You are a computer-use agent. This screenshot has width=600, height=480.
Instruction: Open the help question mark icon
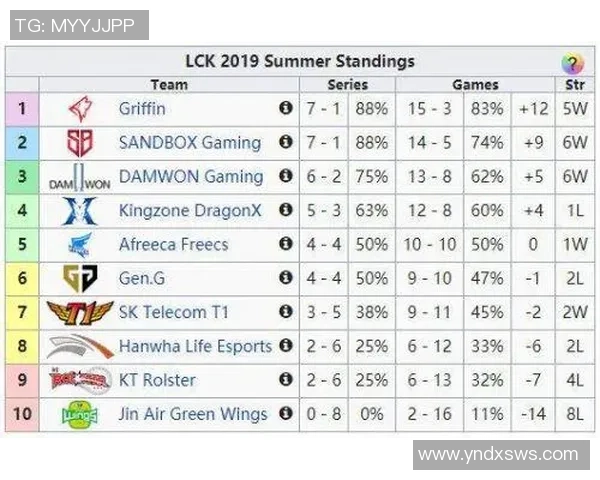click(x=572, y=64)
